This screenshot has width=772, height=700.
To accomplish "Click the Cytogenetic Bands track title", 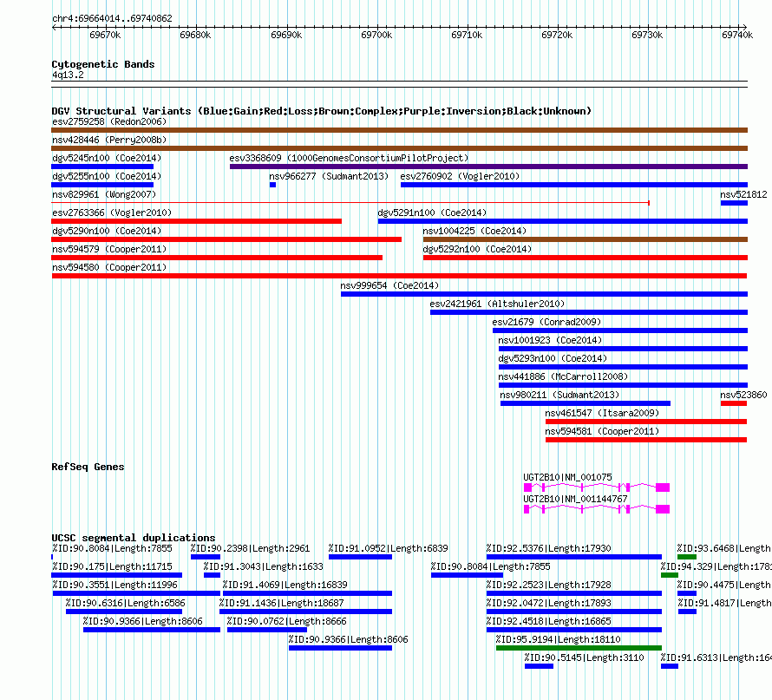I will pos(103,64).
